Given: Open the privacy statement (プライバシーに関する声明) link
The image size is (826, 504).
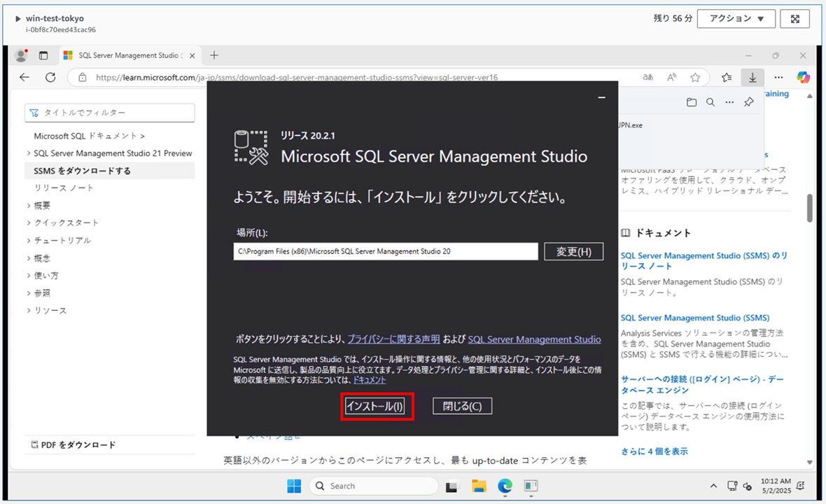Looking at the screenshot, I should coord(393,339).
